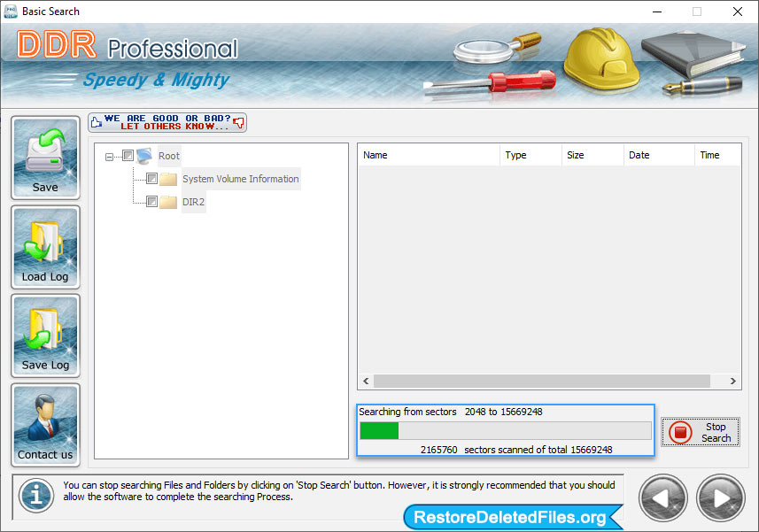
Task: Click the Basic Search app icon in title bar
Action: tap(10, 12)
